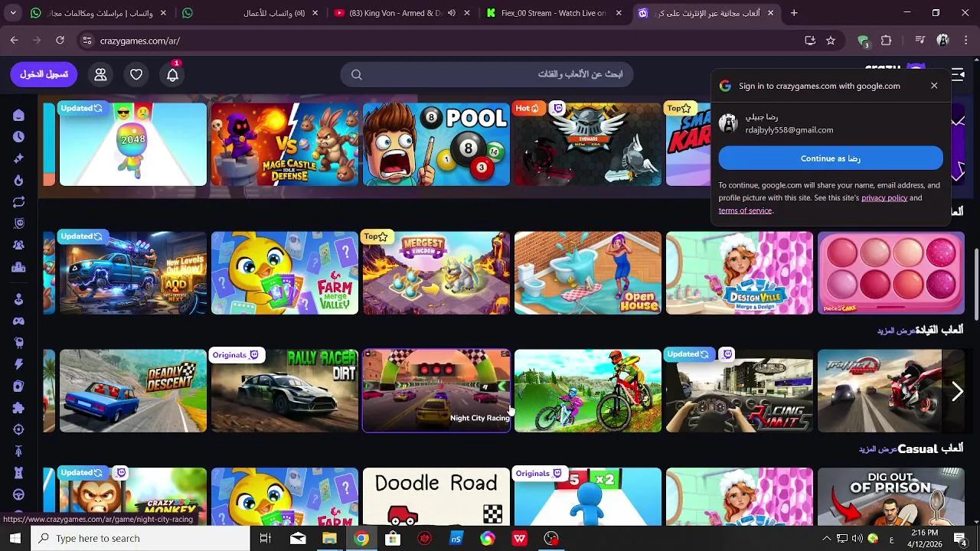This screenshot has width=980, height=551.
Task: Close the CrazyGames tab
Action: [770, 13]
